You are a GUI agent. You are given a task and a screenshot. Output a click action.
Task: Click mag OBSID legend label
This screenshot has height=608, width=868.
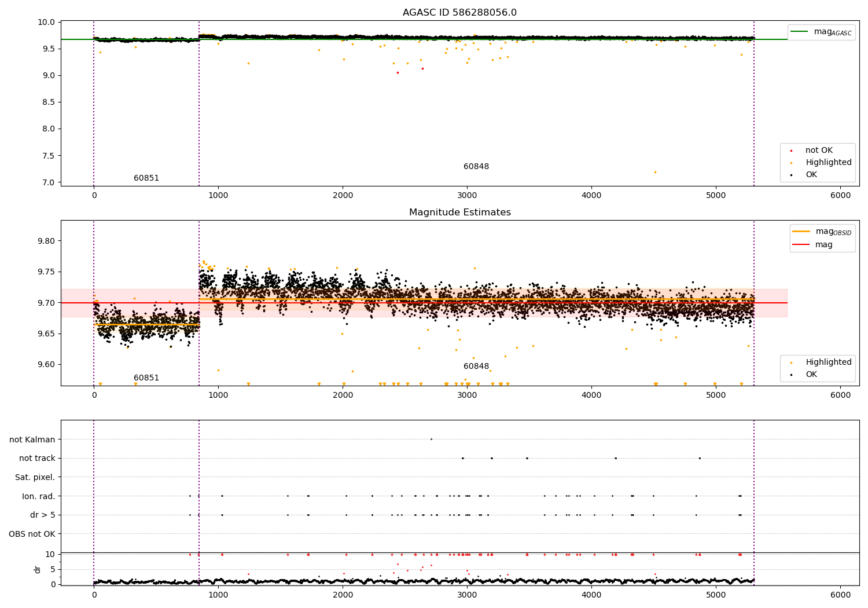[x=834, y=232]
